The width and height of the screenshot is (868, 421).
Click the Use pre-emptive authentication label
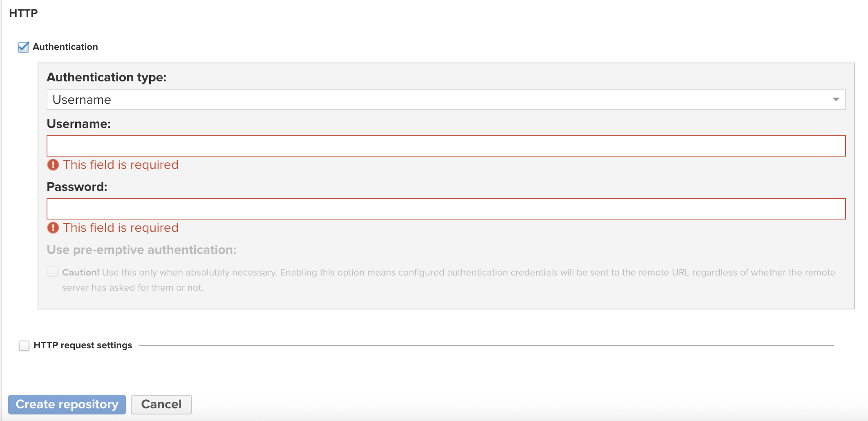141,250
